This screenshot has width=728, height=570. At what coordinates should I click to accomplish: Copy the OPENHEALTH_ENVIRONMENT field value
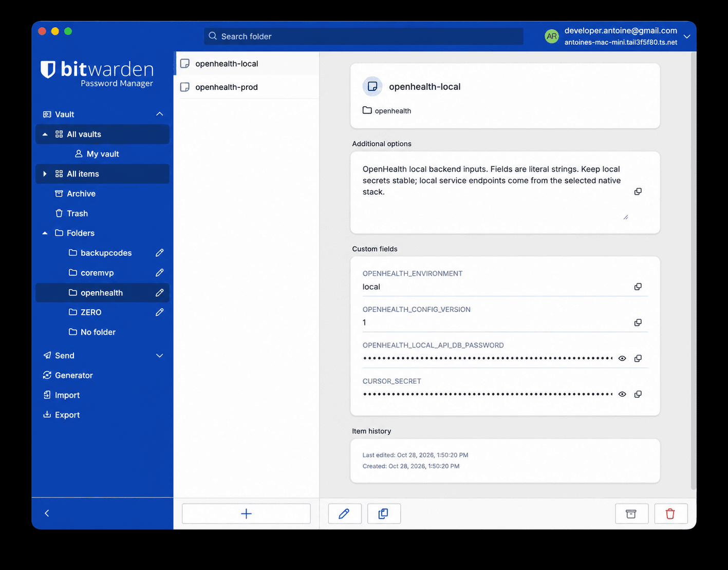(x=638, y=287)
